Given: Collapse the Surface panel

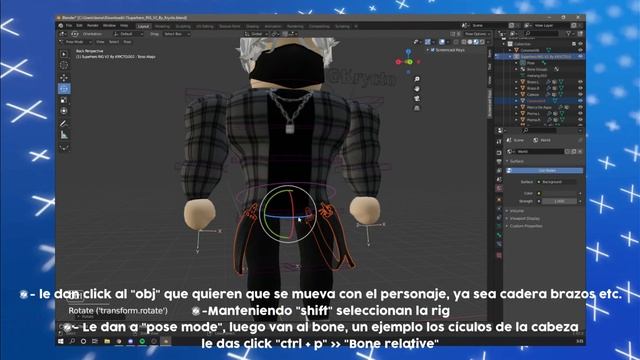Looking at the screenshot, I should point(516,161).
